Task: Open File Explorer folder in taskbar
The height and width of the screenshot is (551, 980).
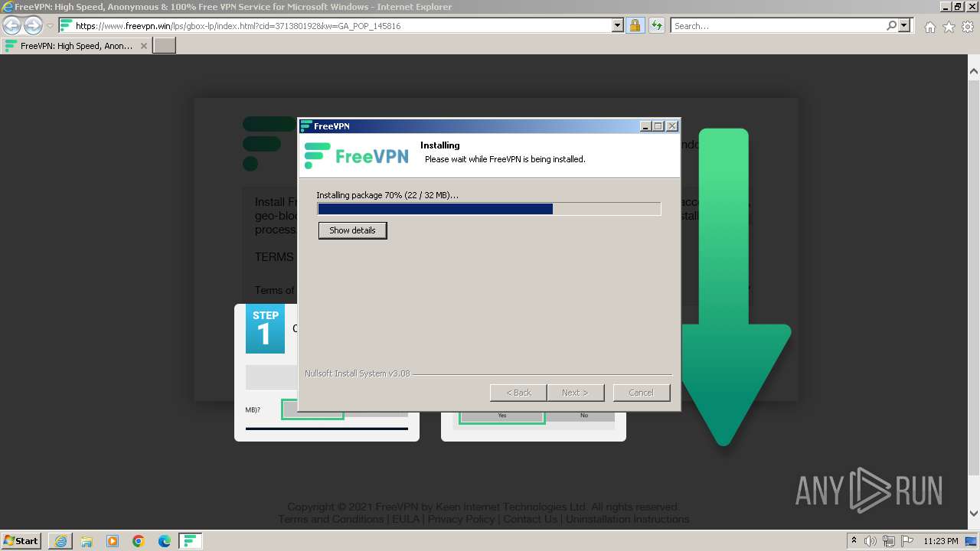Action: pos(87,541)
